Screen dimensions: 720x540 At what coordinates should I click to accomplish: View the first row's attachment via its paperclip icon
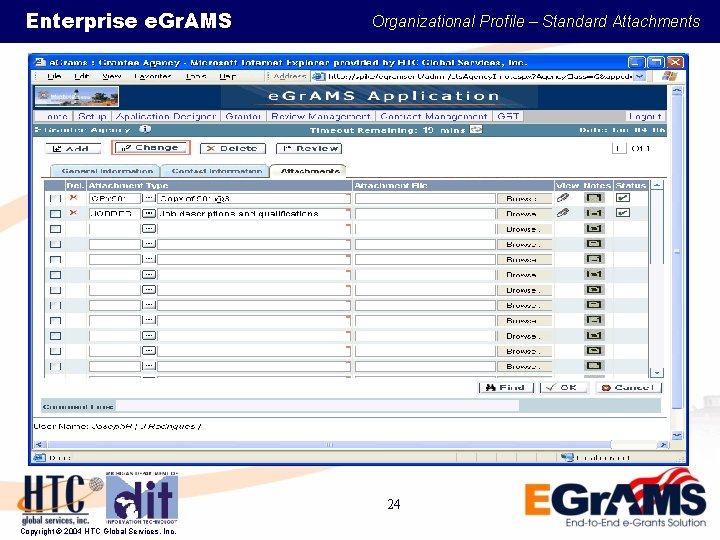pos(563,198)
